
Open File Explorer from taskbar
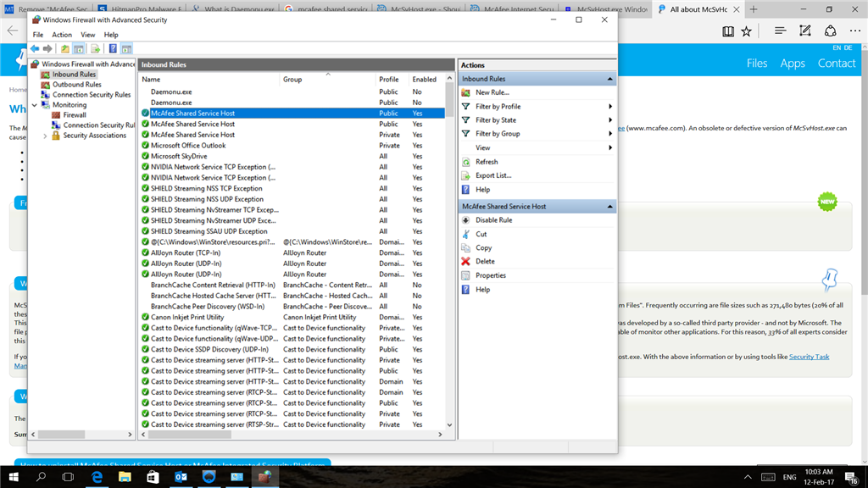[x=125, y=476]
